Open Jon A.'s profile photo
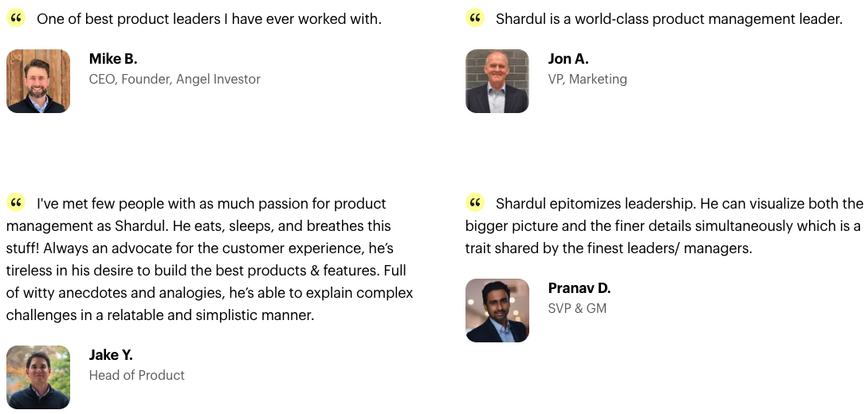Screen dimensions: 868x414 [x=497, y=81]
